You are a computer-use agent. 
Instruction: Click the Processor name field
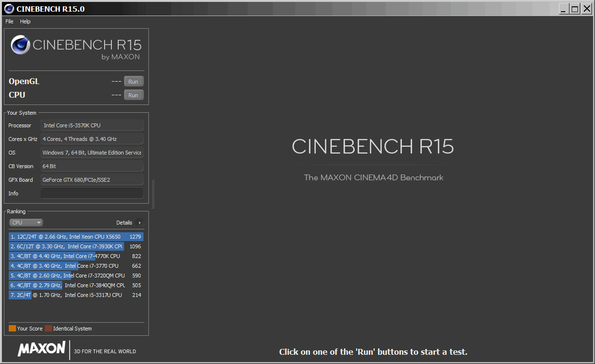[x=92, y=125]
